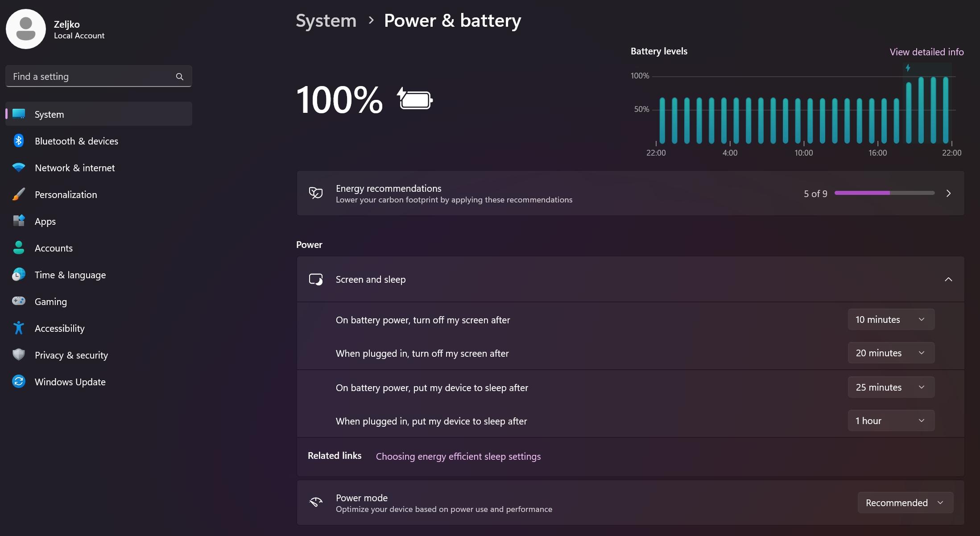Open Choosing energy efficient sleep settings link
The image size is (980, 536).
(x=458, y=457)
